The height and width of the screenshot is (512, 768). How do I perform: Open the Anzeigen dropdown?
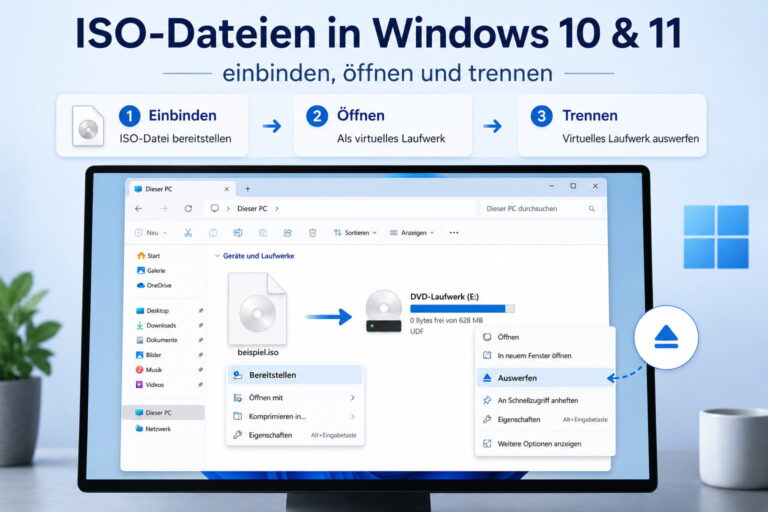412,233
